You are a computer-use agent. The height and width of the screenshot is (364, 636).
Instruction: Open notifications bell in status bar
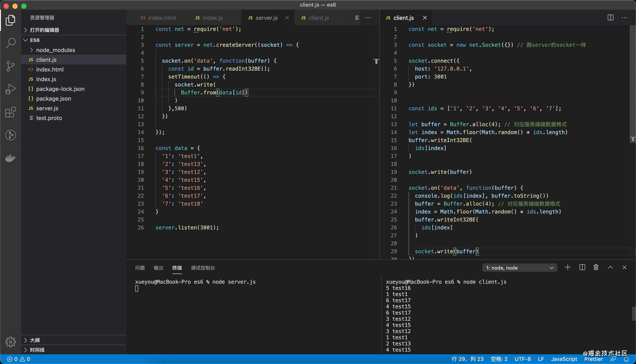coord(626,359)
